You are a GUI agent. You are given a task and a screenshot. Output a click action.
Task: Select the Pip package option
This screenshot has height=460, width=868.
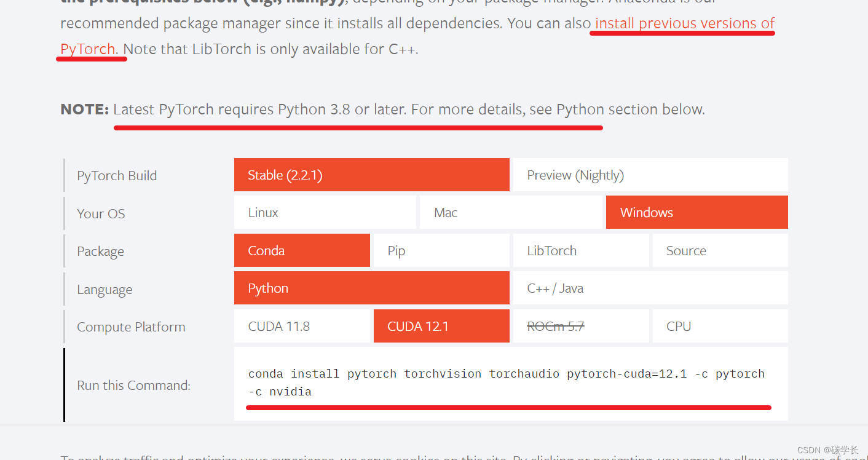[x=441, y=250]
